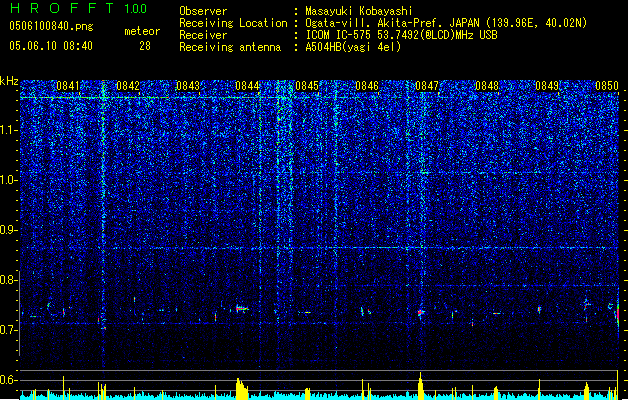This screenshot has height=400, width=629.
Task: Click time marker 0845
Action: [x=307, y=86]
